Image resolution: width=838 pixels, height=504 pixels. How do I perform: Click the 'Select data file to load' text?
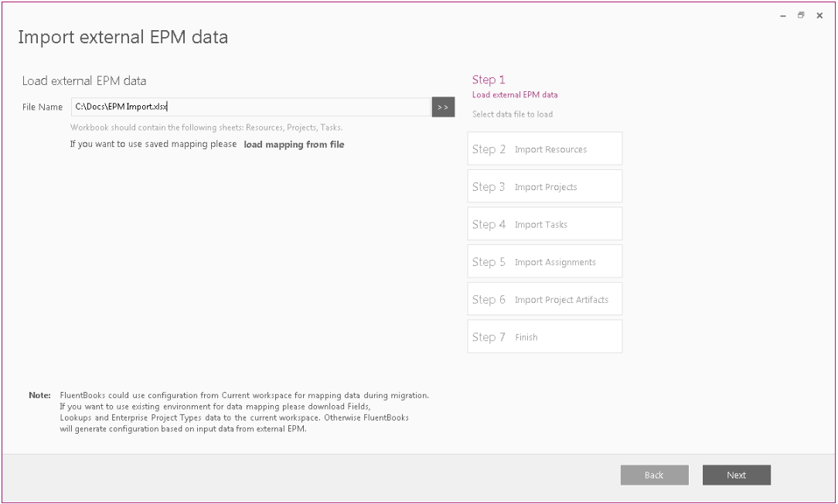coord(513,114)
